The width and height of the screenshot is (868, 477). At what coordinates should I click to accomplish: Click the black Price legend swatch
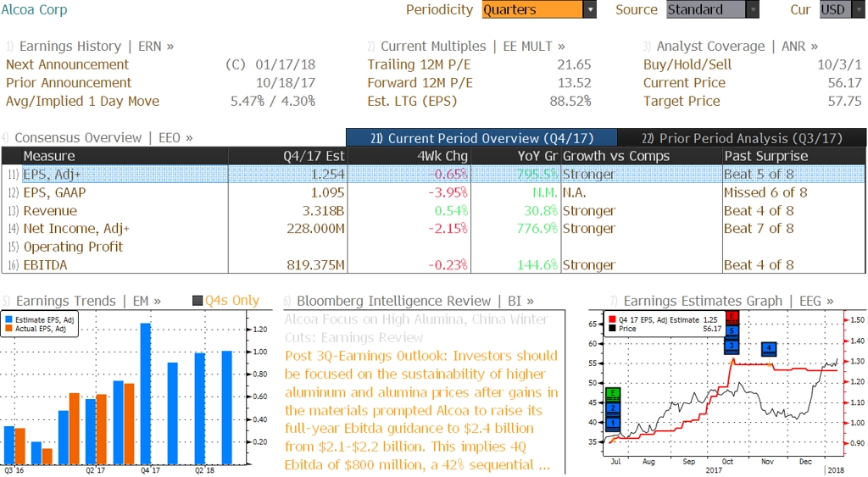tap(612, 329)
